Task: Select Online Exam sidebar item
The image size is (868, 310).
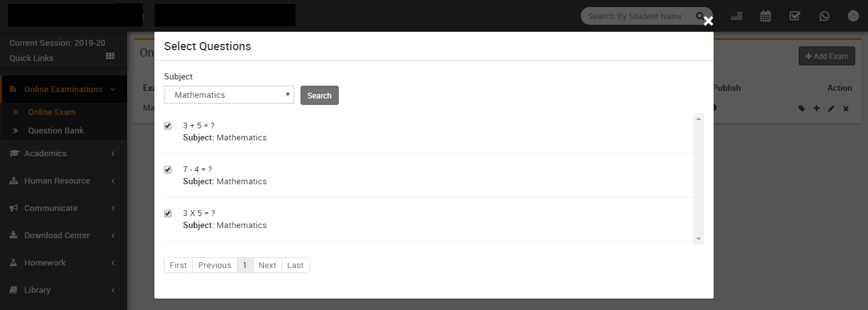Action: pyautogui.click(x=51, y=112)
